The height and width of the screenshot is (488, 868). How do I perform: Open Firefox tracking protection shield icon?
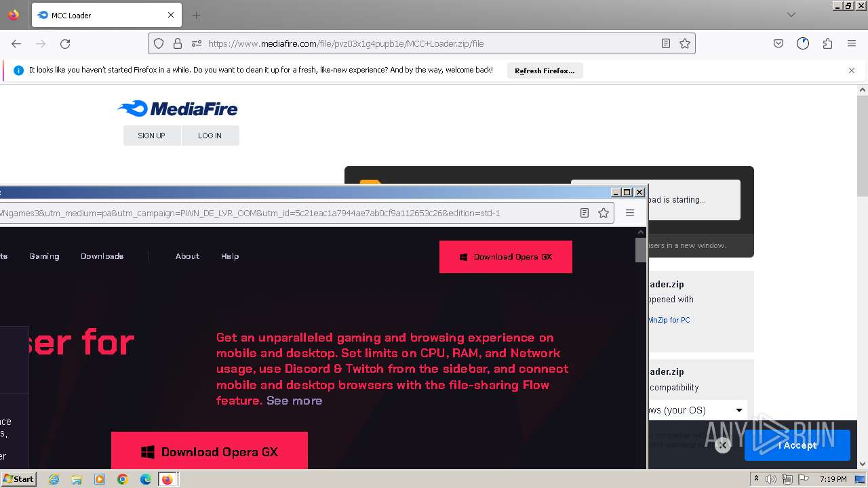click(x=159, y=43)
